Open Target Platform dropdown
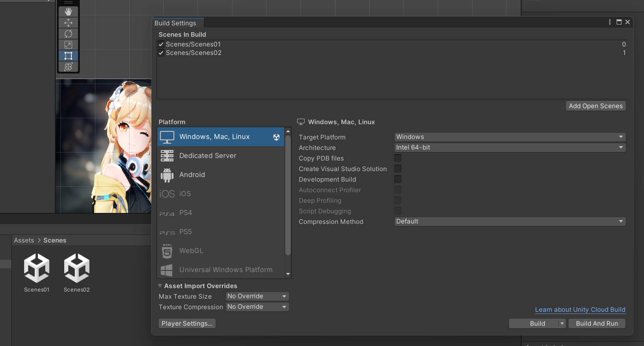This screenshot has height=346, width=644. coord(510,137)
